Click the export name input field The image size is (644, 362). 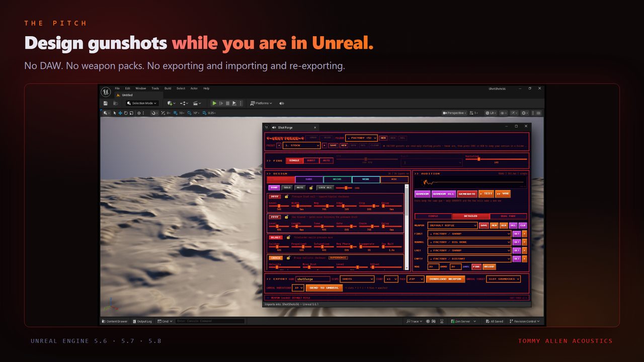tap(312, 279)
